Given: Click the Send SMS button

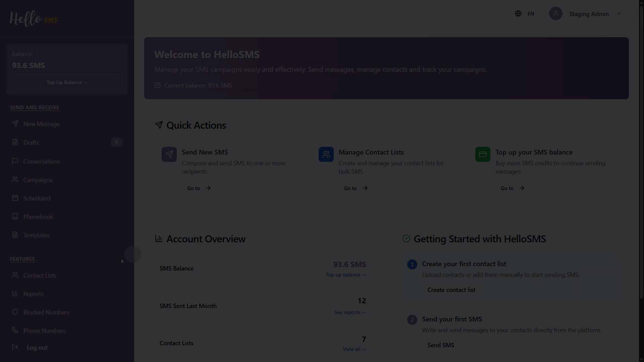Looking at the screenshot, I should click(440, 345).
